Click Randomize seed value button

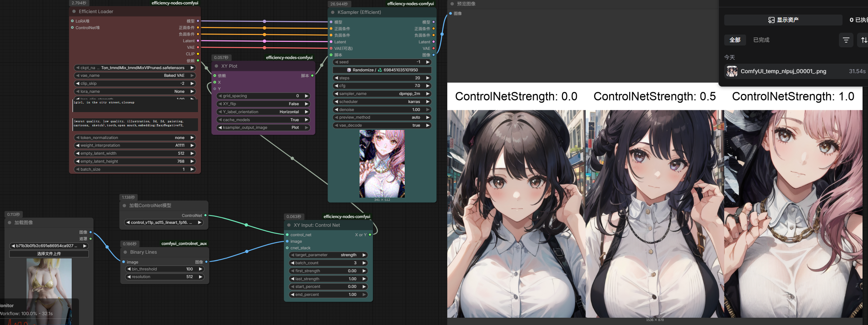coord(382,70)
